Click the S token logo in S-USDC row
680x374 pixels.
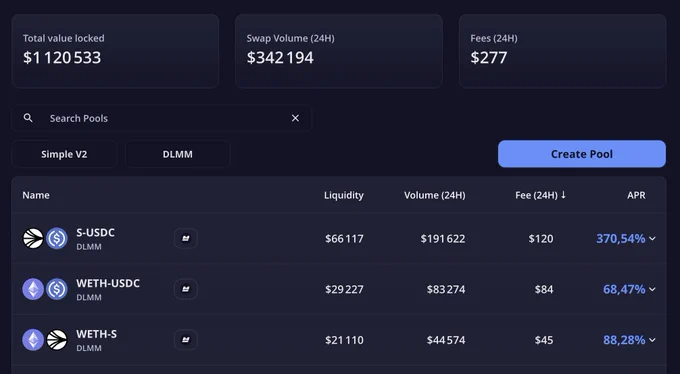coord(33,239)
